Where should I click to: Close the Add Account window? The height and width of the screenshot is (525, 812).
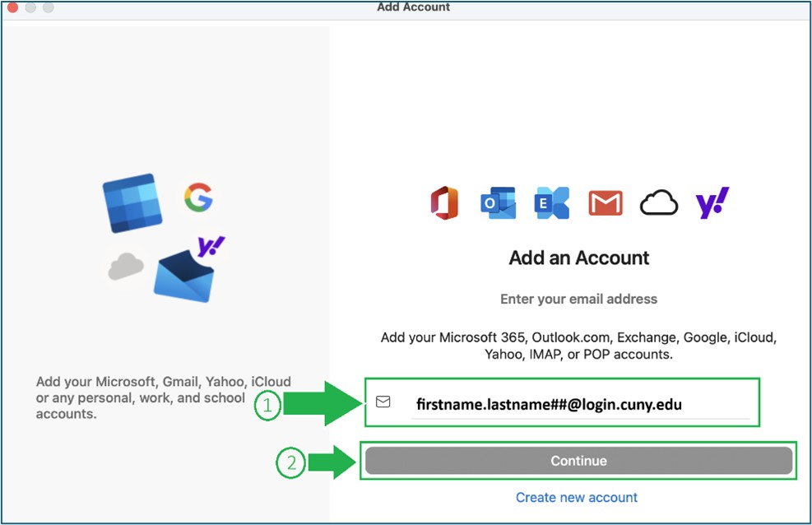click(x=12, y=7)
